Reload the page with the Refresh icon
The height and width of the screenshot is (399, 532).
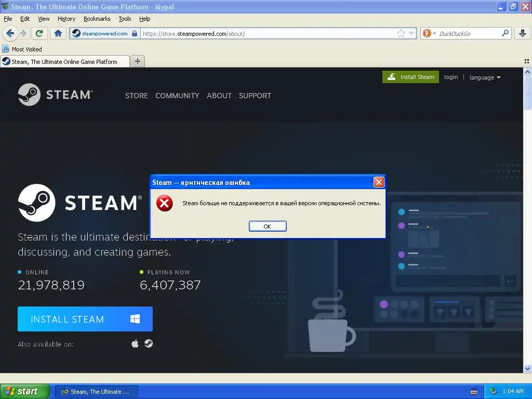pos(39,33)
